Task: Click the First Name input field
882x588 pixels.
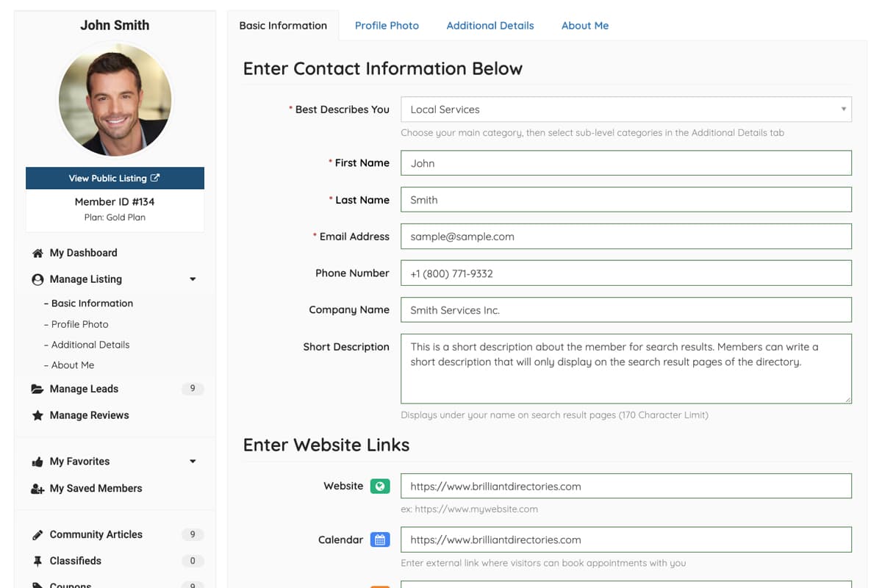Action: 626,163
